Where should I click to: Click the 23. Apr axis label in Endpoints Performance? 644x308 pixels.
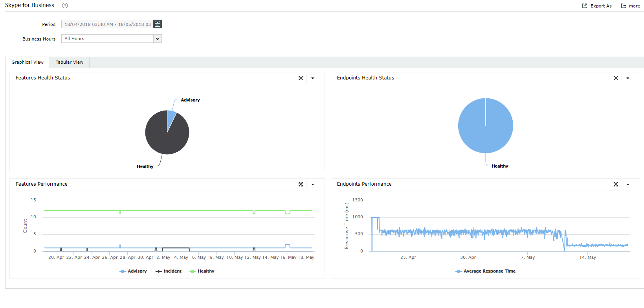[x=408, y=257]
